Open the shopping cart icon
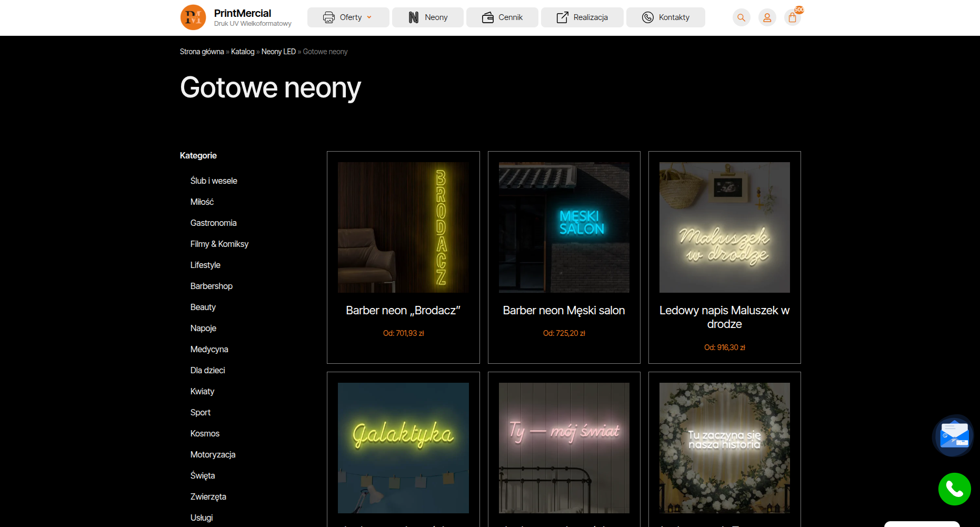 click(792, 17)
